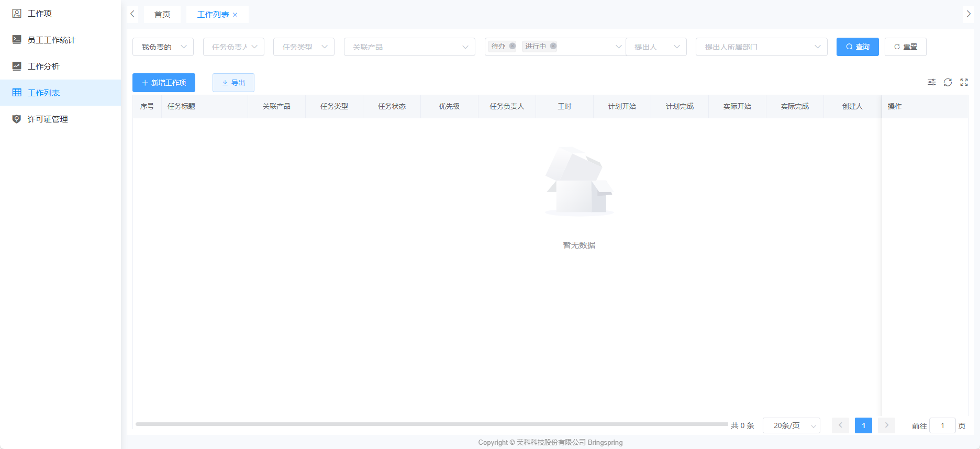This screenshot has height=449, width=980.
Task: Open the 关联产品 dropdown filter
Action: 409,47
